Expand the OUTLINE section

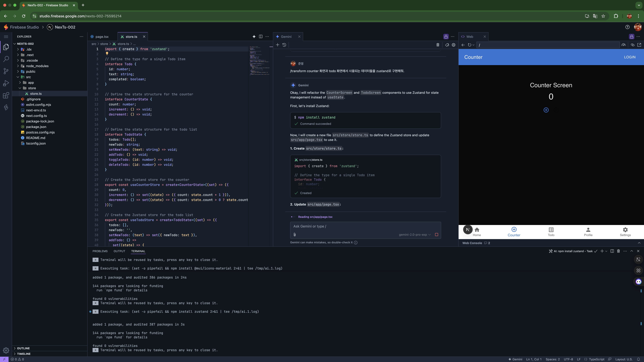click(x=23, y=348)
